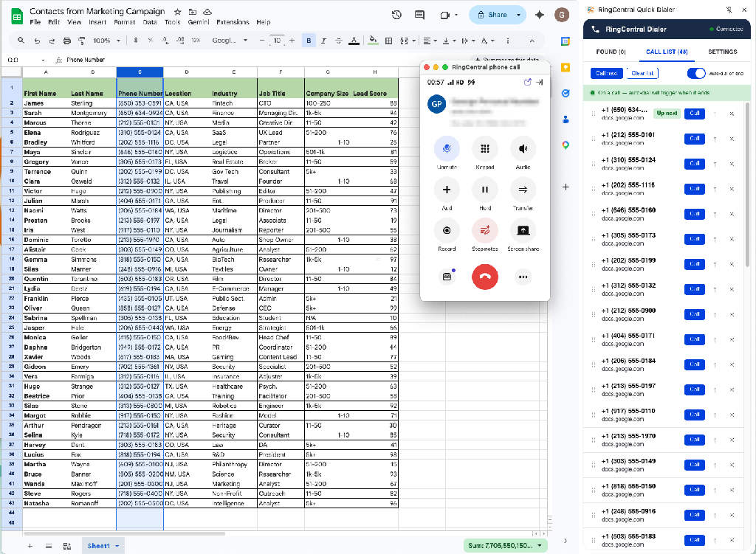Image resolution: width=756 pixels, height=554 pixels.
Task: Open the call Keypad
Action: point(484,149)
